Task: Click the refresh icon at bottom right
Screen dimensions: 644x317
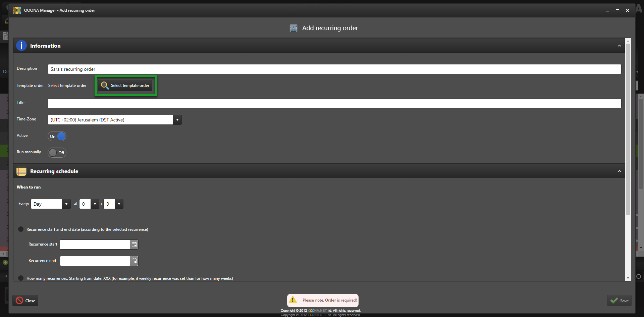Action: coord(639,276)
